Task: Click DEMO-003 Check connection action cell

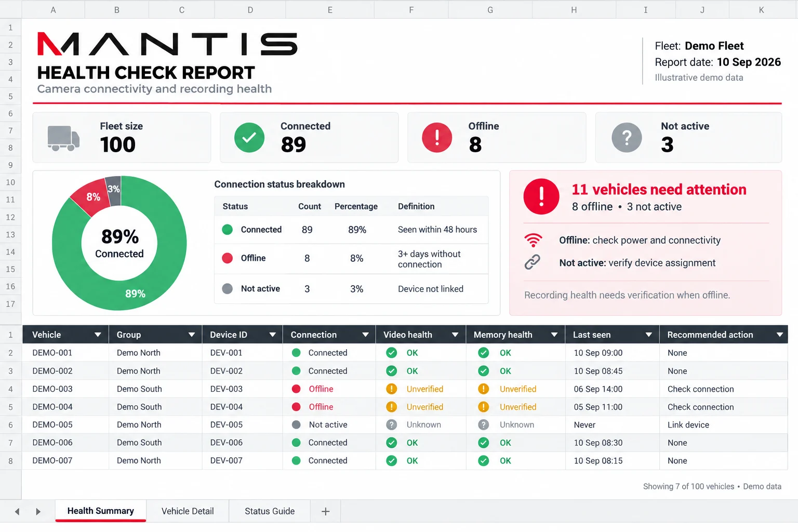Action: [724, 389]
